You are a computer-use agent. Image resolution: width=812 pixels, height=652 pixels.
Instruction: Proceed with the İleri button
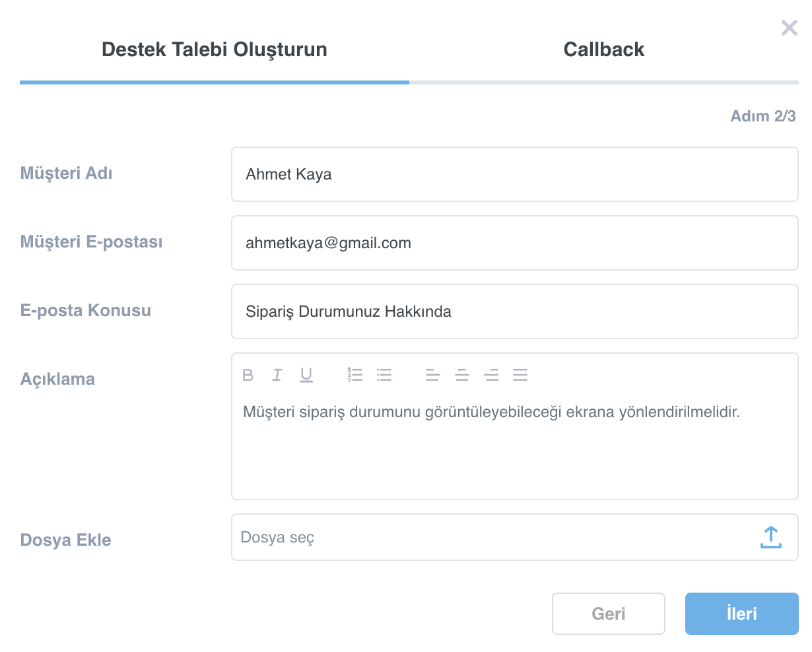742,614
